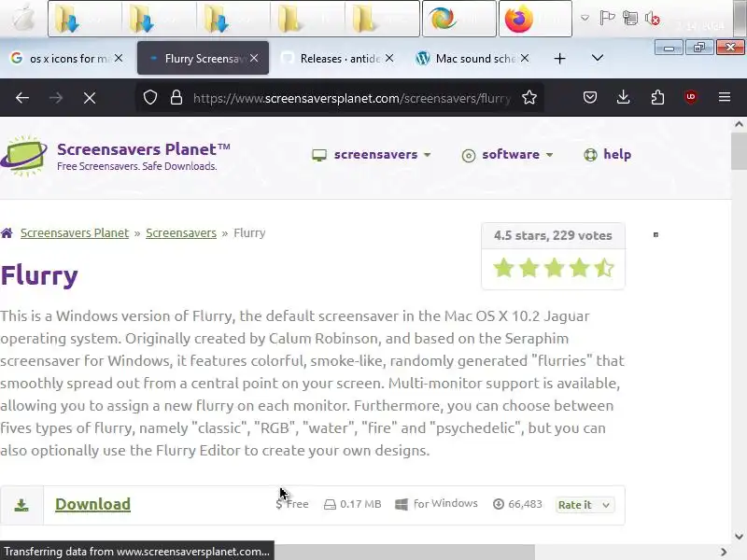List all tabs dropdown chevron
This screenshot has height=560, width=747.
(x=598, y=58)
